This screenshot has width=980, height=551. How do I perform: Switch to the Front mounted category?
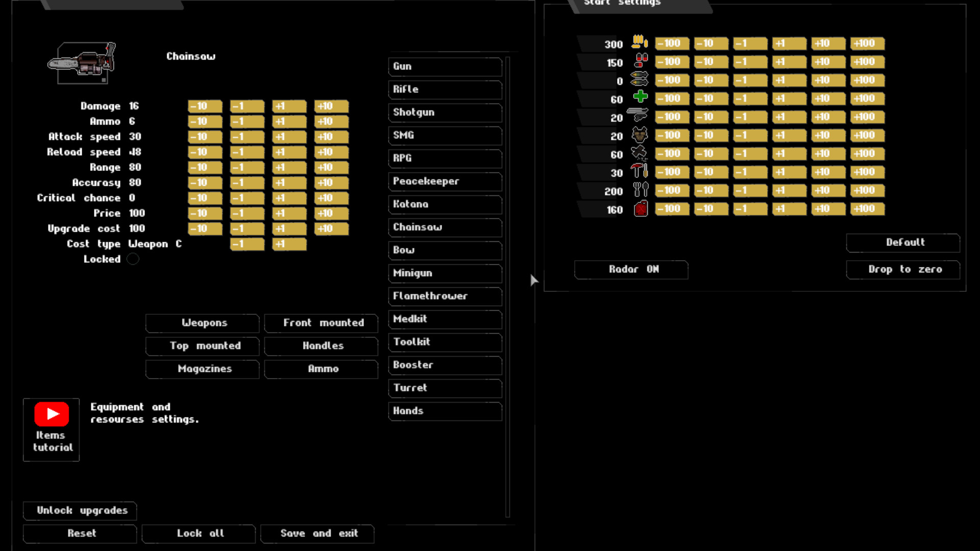321,323
